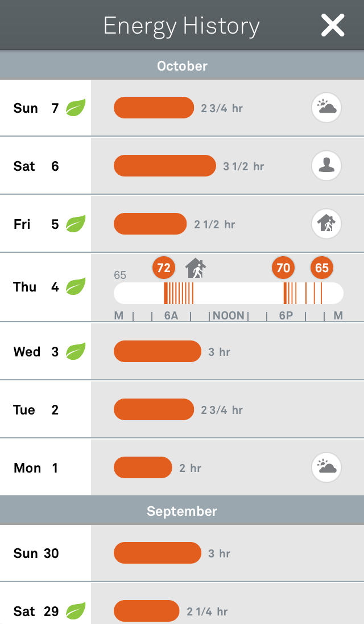This screenshot has width=364, height=624.
Task: Tap the Away house icon on Friday 5
Action: point(326,224)
